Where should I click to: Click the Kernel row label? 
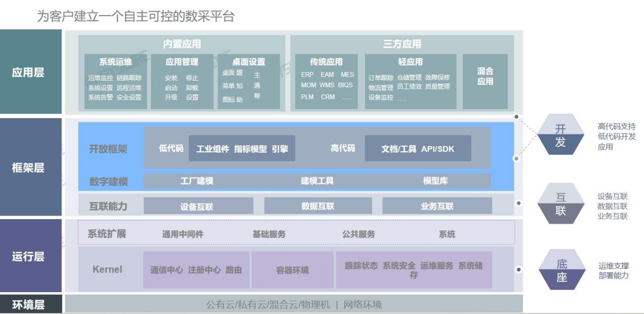[107, 269]
